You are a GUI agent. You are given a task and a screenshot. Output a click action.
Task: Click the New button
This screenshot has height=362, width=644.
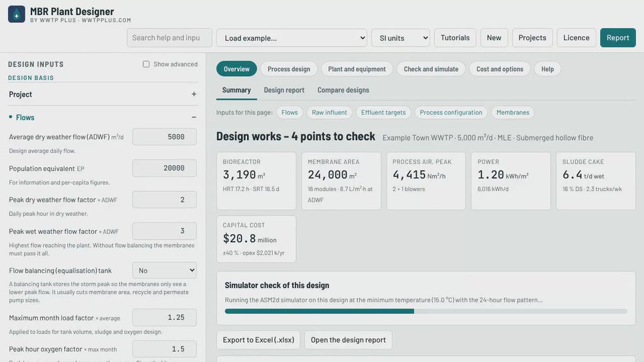point(494,38)
